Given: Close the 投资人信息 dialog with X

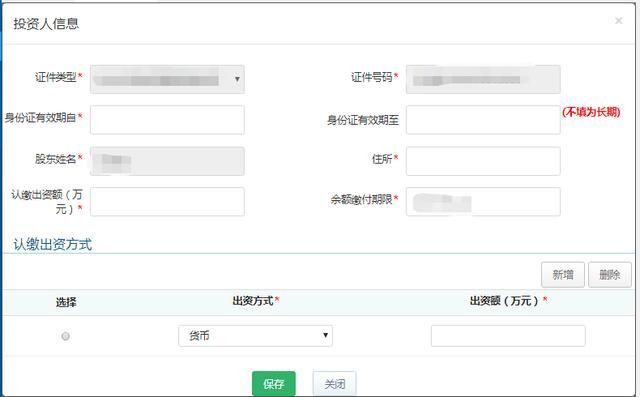Looking at the screenshot, I should pyautogui.click(x=619, y=21).
